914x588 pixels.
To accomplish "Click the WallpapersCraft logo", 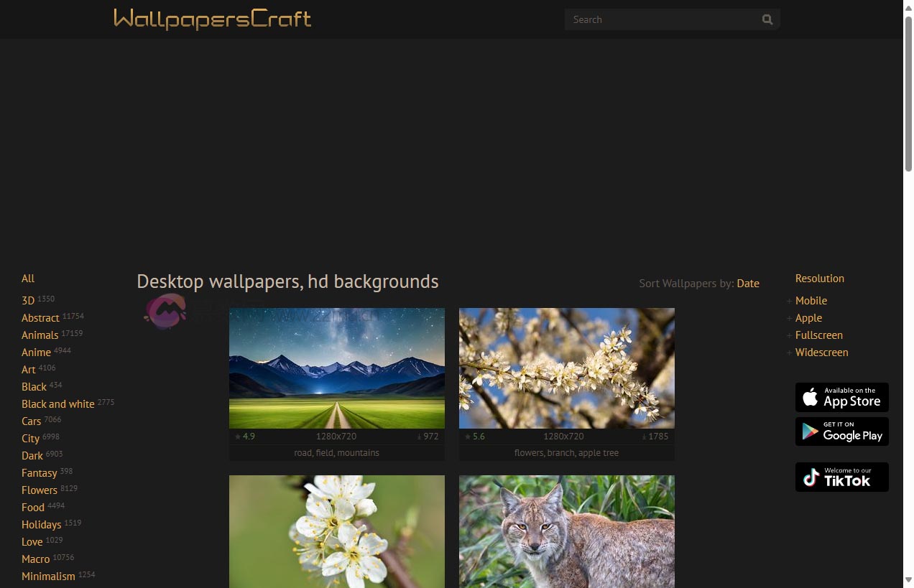I will click(212, 19).
